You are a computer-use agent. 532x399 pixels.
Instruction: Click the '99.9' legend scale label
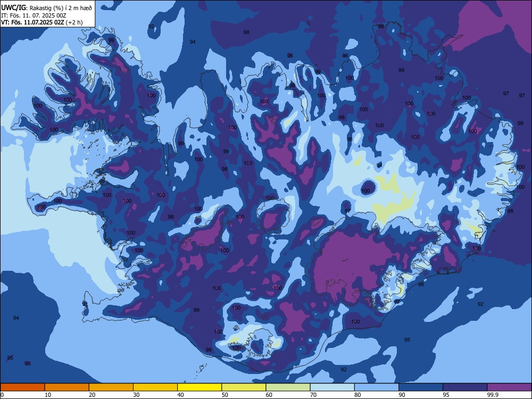tap(492, 395)
